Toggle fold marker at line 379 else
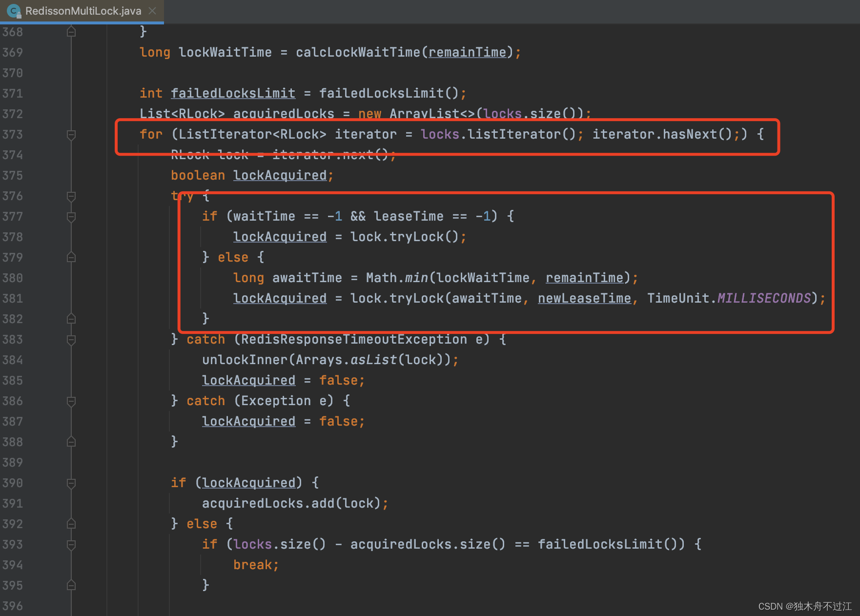Image resolution: width=860 pixels, height=616 pixels. point(71,257)
